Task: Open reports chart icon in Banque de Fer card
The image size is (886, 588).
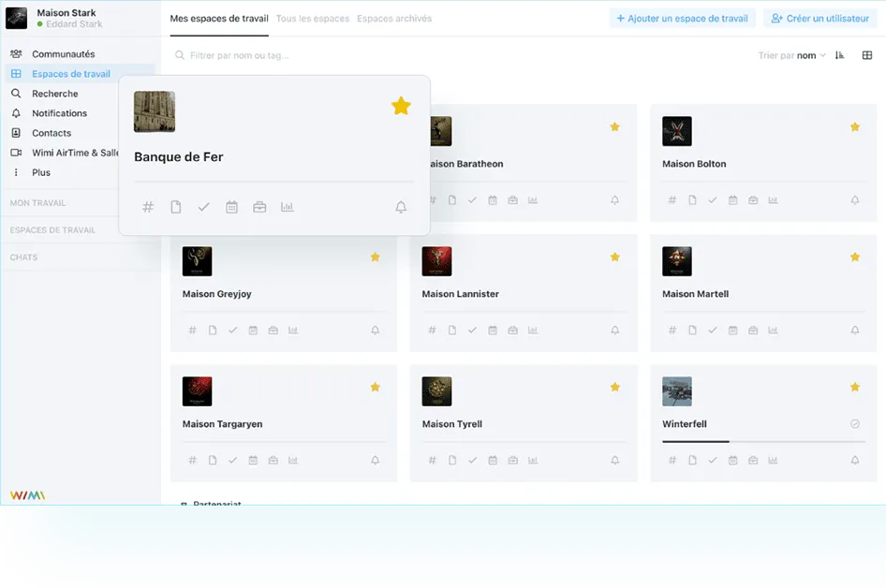Action: (x=288, y=207)
